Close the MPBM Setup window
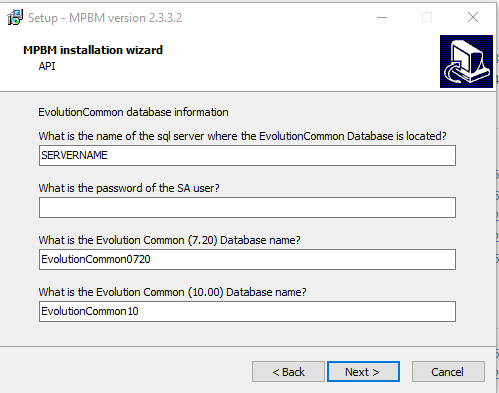 pyautogui.click(x=473, y=17)
